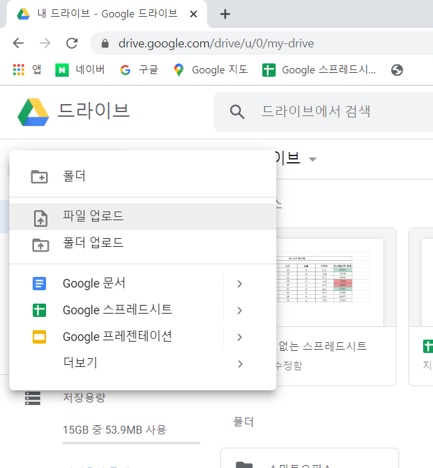Select Google 프레젠테이션 menu item

(143, 337)
